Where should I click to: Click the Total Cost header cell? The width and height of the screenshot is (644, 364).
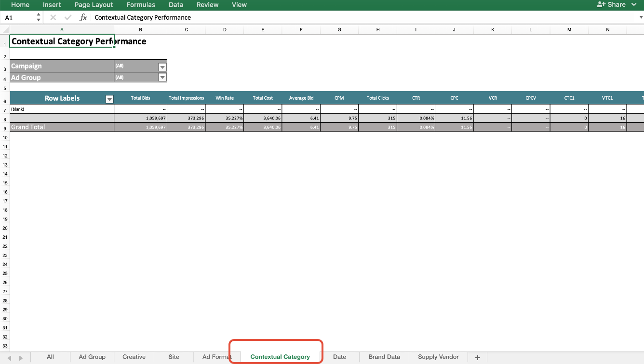click(263, 98)
